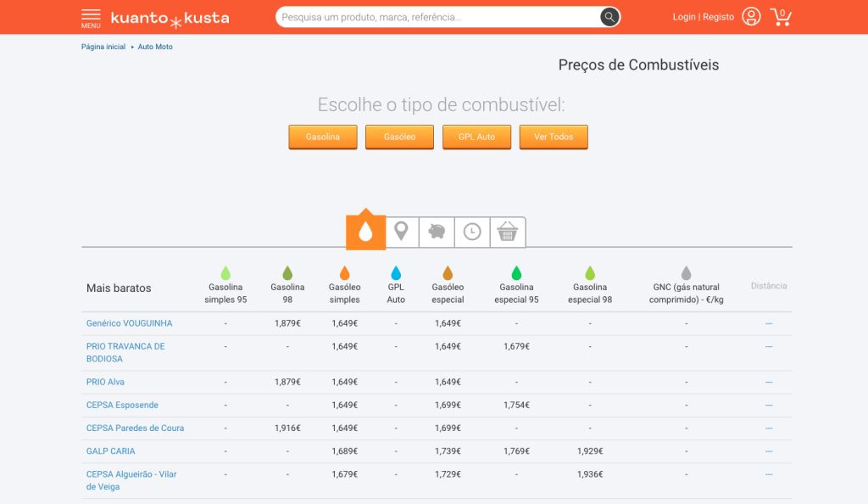Click the Gasóleo especial column label

[448, 294]
